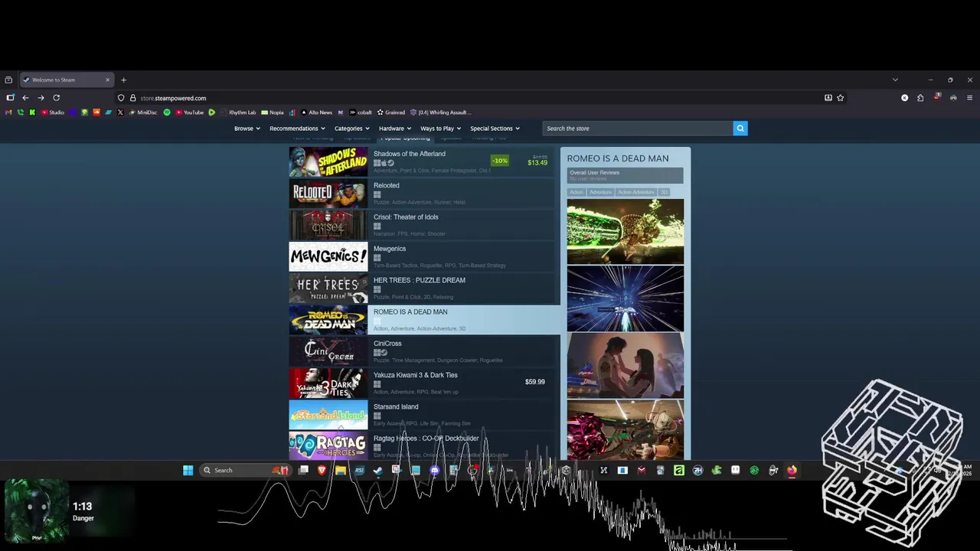The height and width of the screenshot is (551, 980).
Task: Open the Spotify bookmark icon
Action: (167, 112)
